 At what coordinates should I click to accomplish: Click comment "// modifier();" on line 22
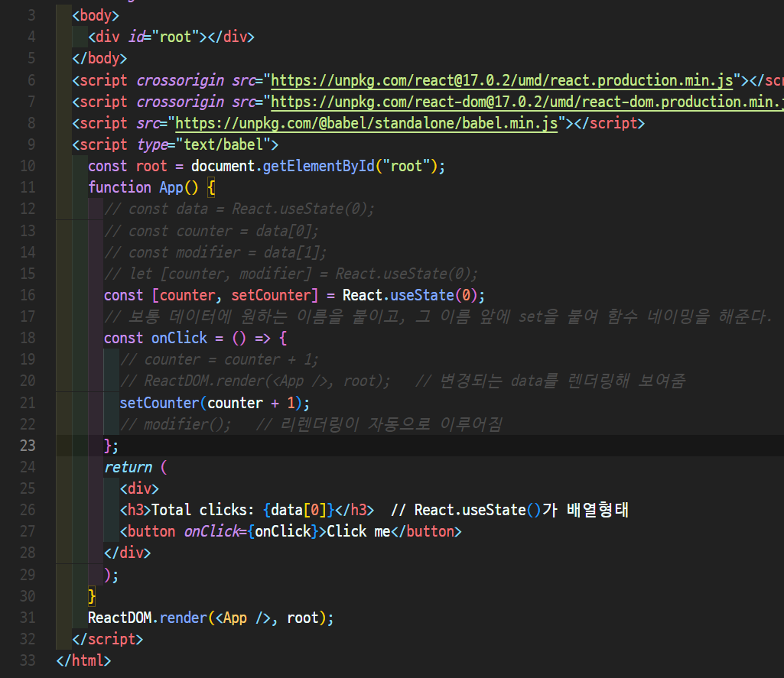pos(175,425)
